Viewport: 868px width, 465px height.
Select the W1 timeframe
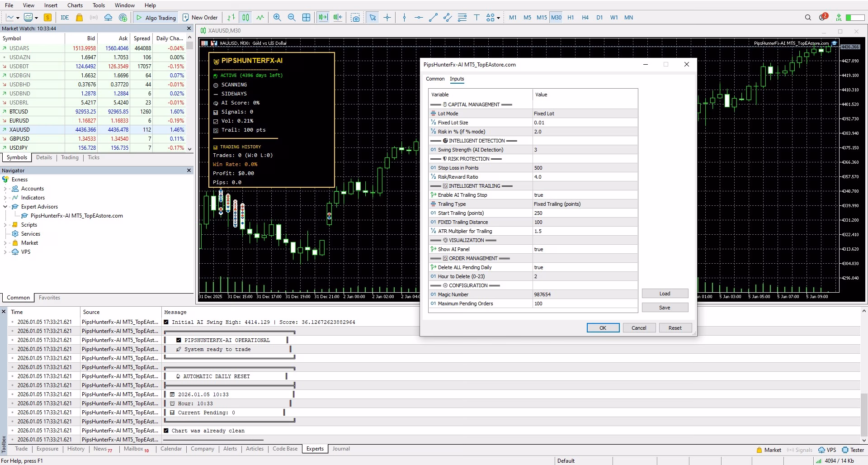point(614,18)
